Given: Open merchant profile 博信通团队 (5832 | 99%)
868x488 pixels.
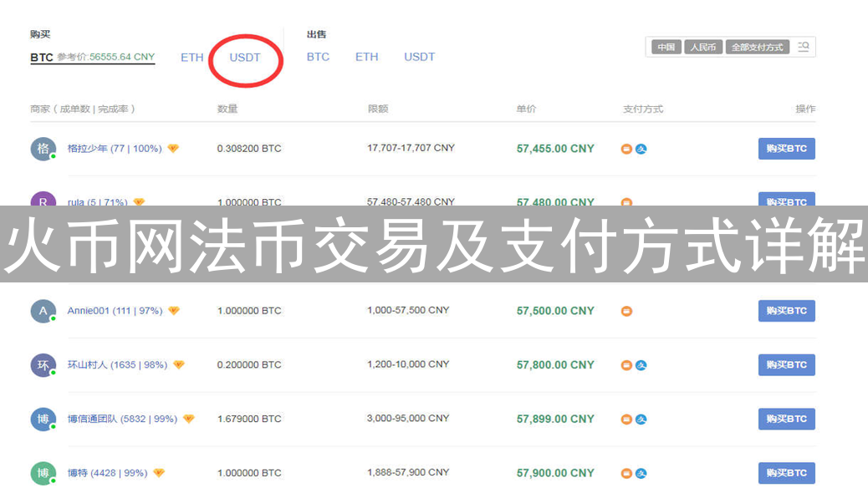Looking at the screenshot, I should click(122, 419).
